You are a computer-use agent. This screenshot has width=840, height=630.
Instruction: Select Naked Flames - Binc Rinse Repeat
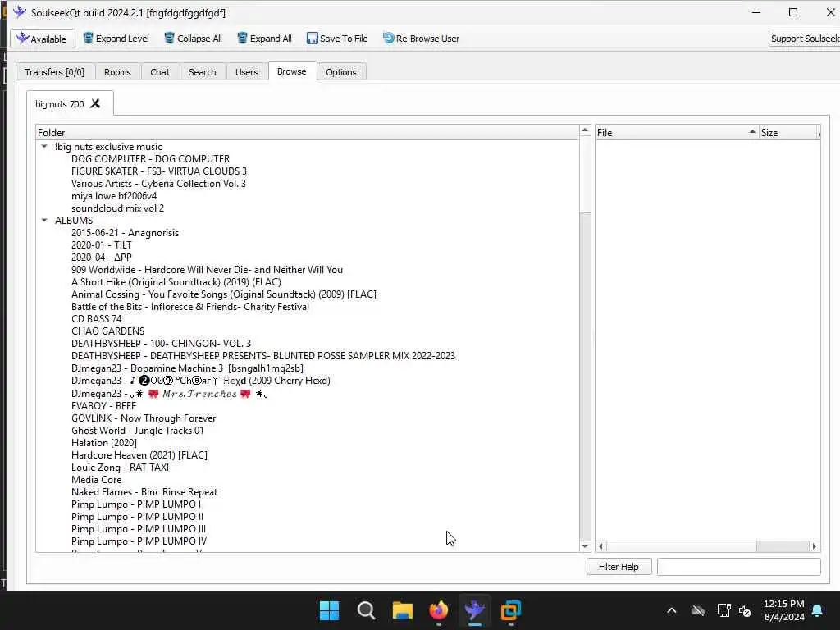[x=144, y=492]
